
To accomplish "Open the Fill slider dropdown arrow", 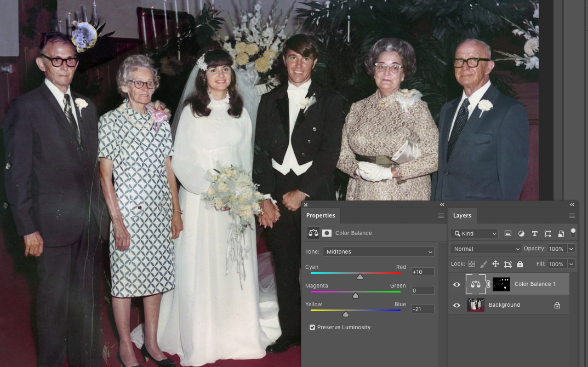I will [x=571, y=264].
